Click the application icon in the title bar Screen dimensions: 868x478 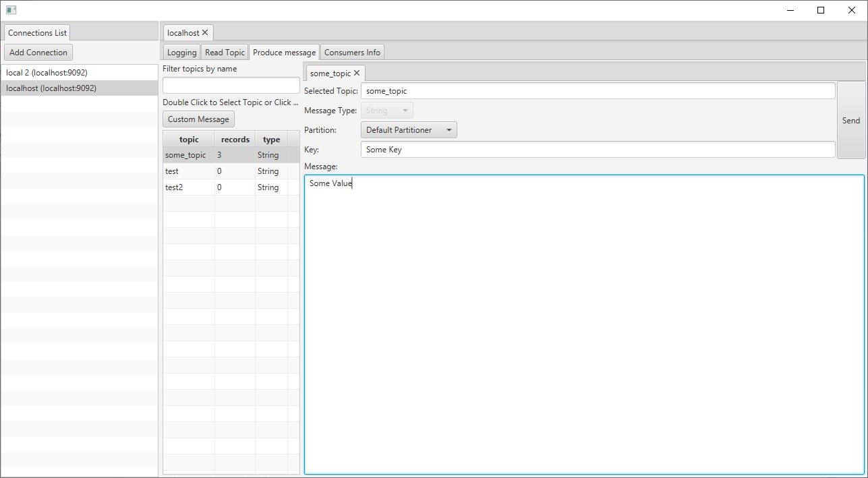(11, 10)
